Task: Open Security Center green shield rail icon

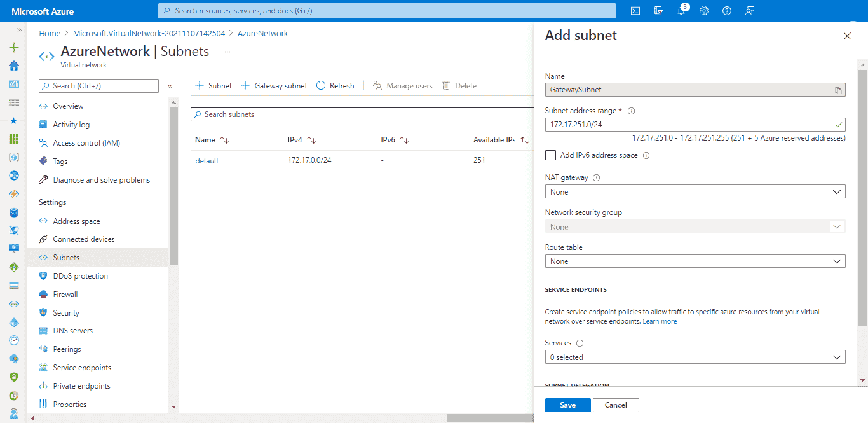Action: (x=14, y=377)
